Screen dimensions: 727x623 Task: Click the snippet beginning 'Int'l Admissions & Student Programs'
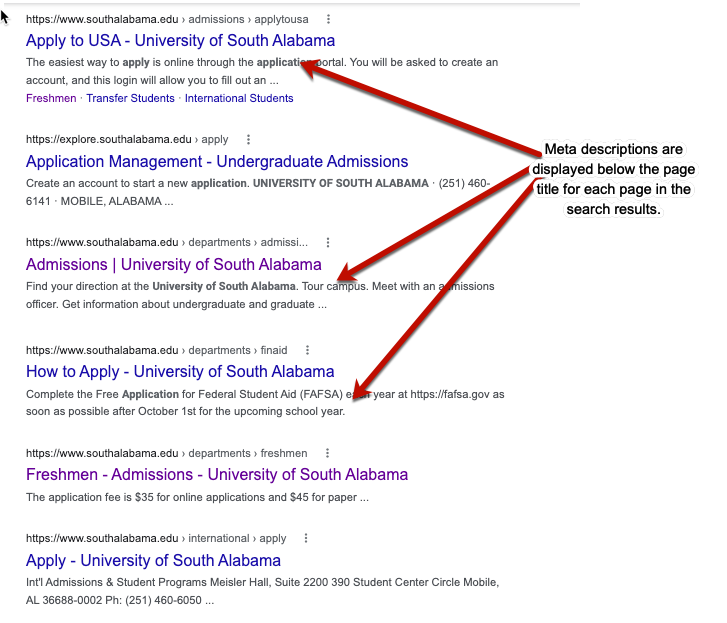pyautogui.click(x=262, y=591)
